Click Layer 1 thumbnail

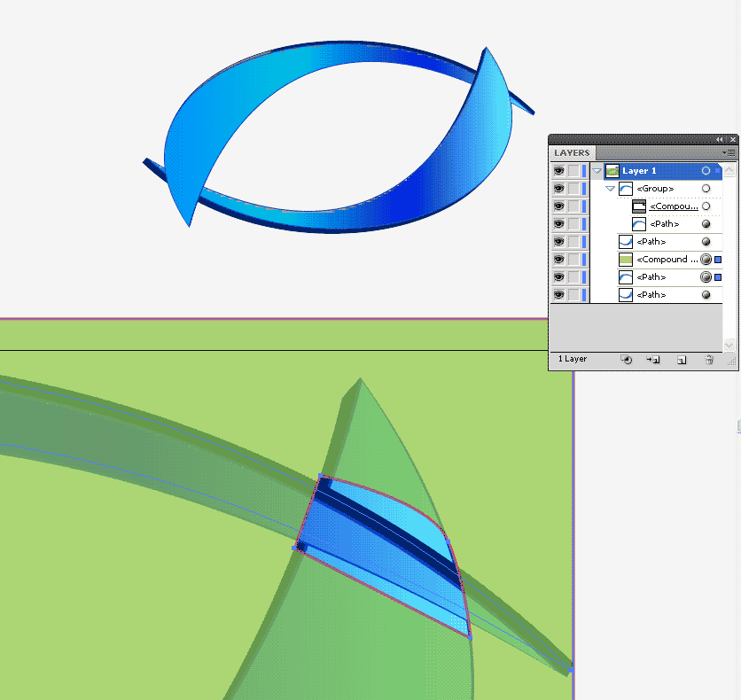tap(612, 170)
